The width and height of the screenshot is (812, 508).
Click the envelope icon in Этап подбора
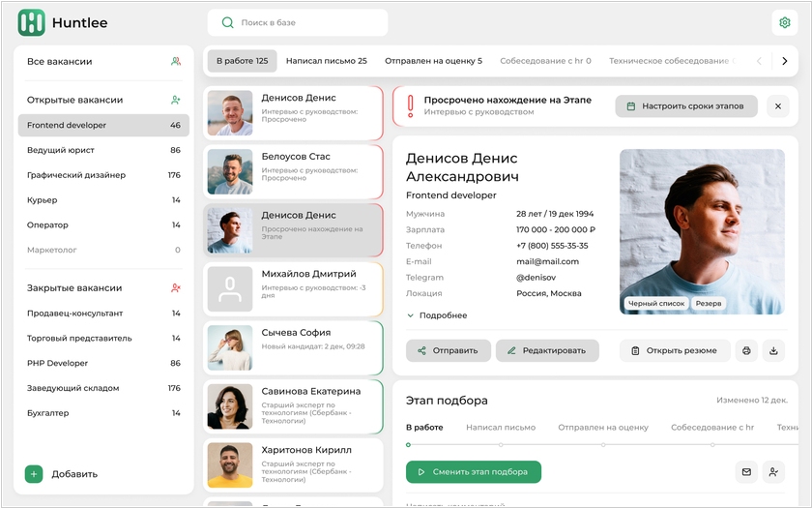click(x=746, y=472)
